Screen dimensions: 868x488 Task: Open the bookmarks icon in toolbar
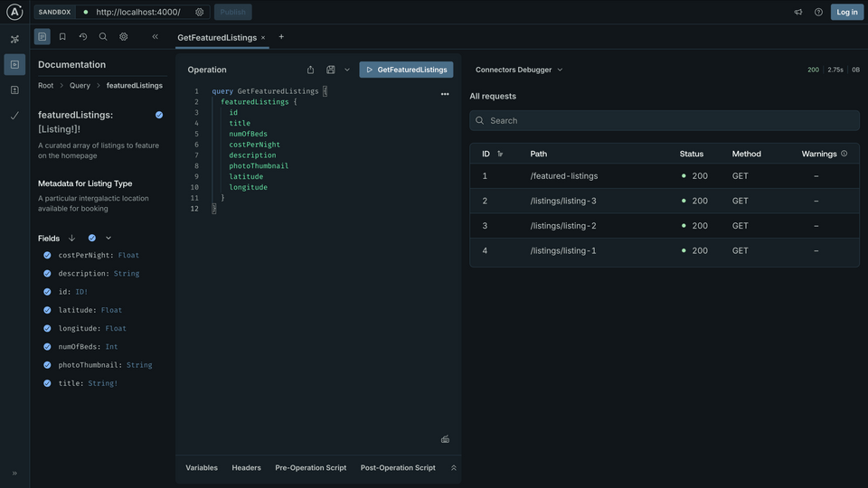pos(62,37)
